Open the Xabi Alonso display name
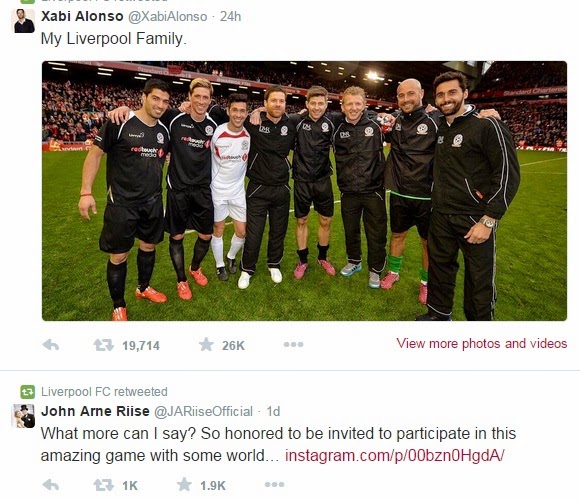Screen dimensions: 580x501 [82, 16]
